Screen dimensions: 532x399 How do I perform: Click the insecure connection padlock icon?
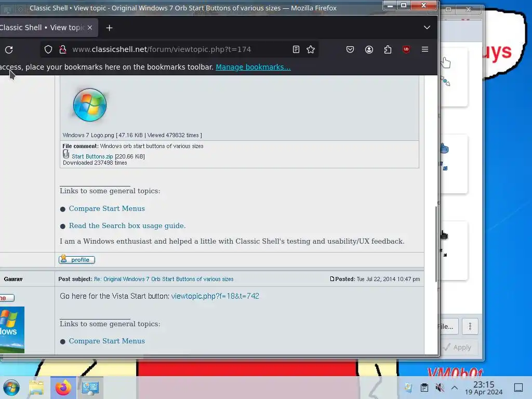tap(63, 49)
